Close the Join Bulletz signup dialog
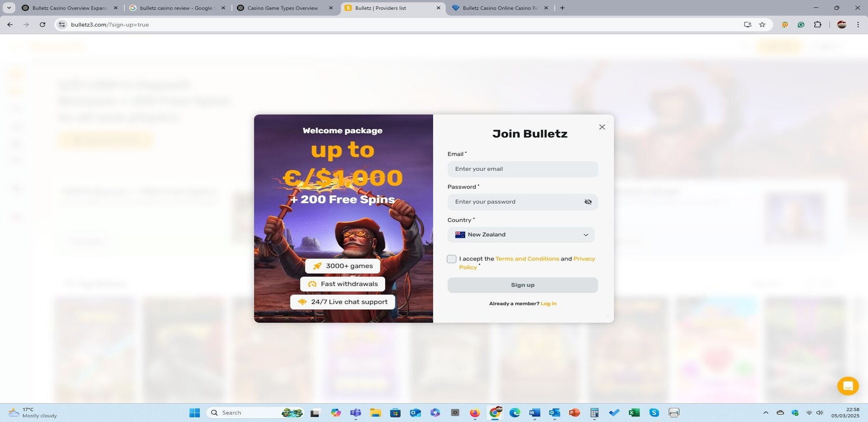 tap(602, 127)
